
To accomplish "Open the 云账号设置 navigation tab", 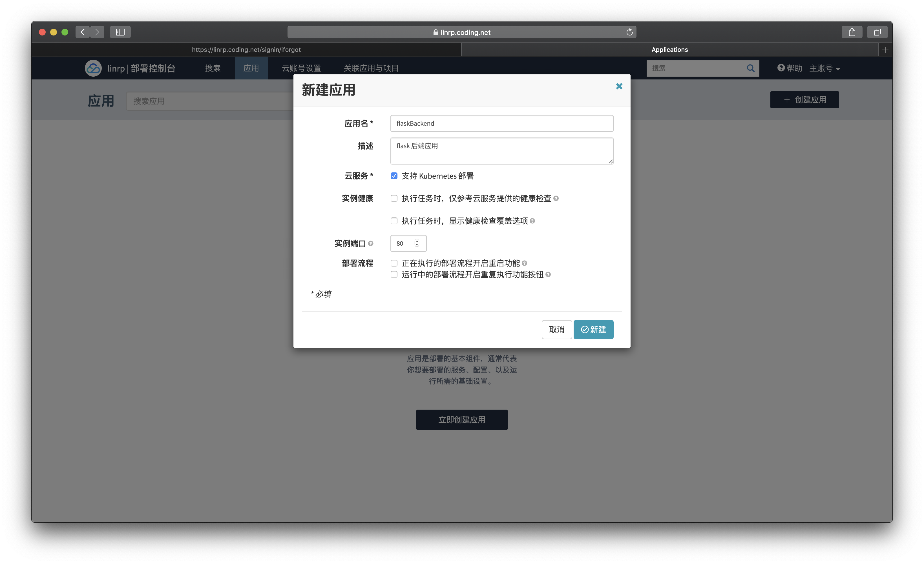I will [301, 68].
